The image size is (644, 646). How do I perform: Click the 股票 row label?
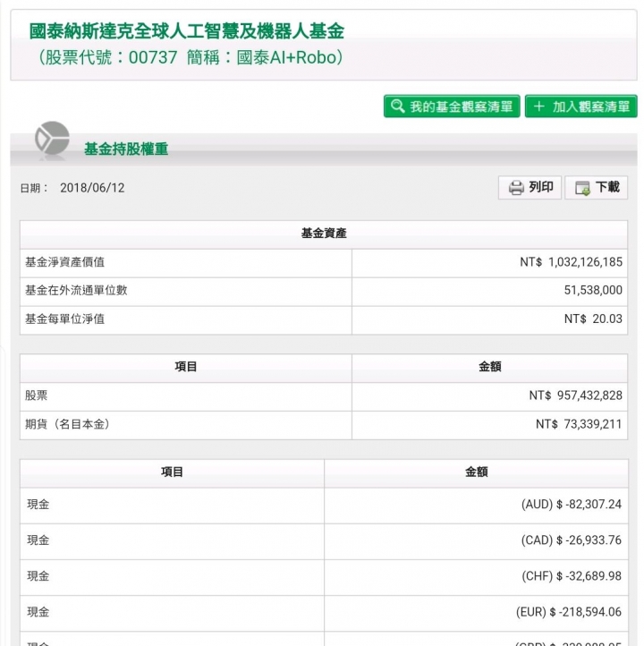tap(37, 395)
